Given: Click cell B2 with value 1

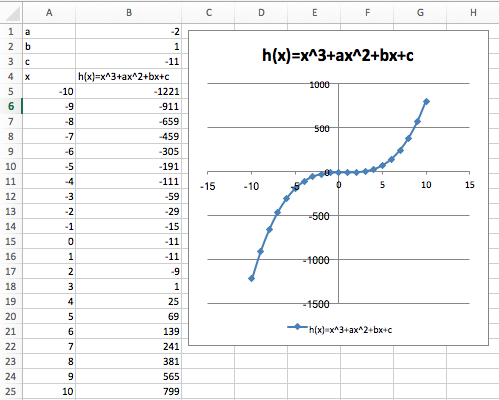Looking at the screenshot, I should (129, 46).
